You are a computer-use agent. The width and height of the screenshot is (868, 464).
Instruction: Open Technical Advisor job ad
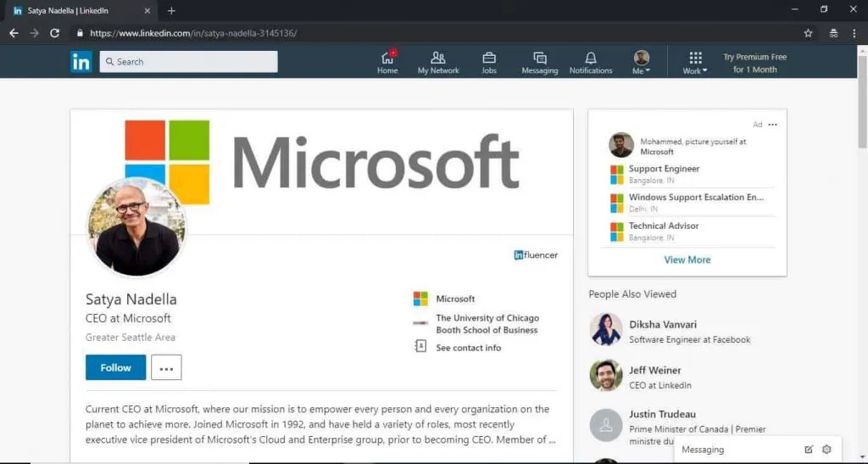pyautogui.click(x=664, y=226)
